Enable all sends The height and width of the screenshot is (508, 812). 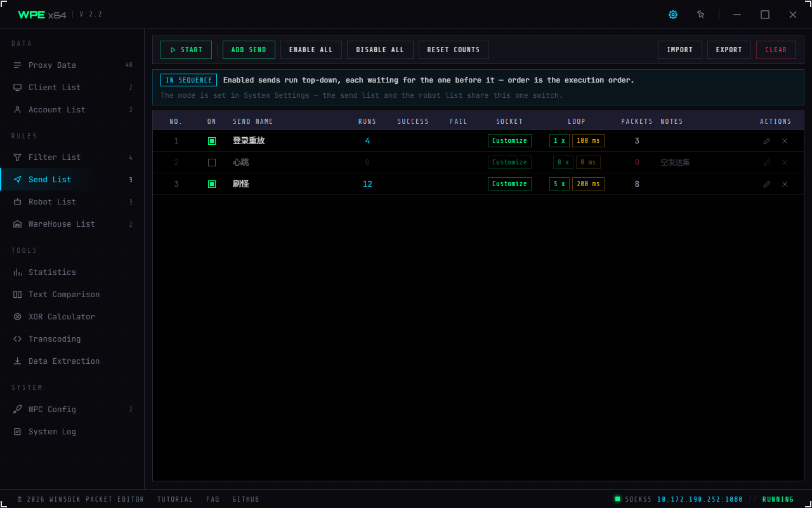click(311, 50)
